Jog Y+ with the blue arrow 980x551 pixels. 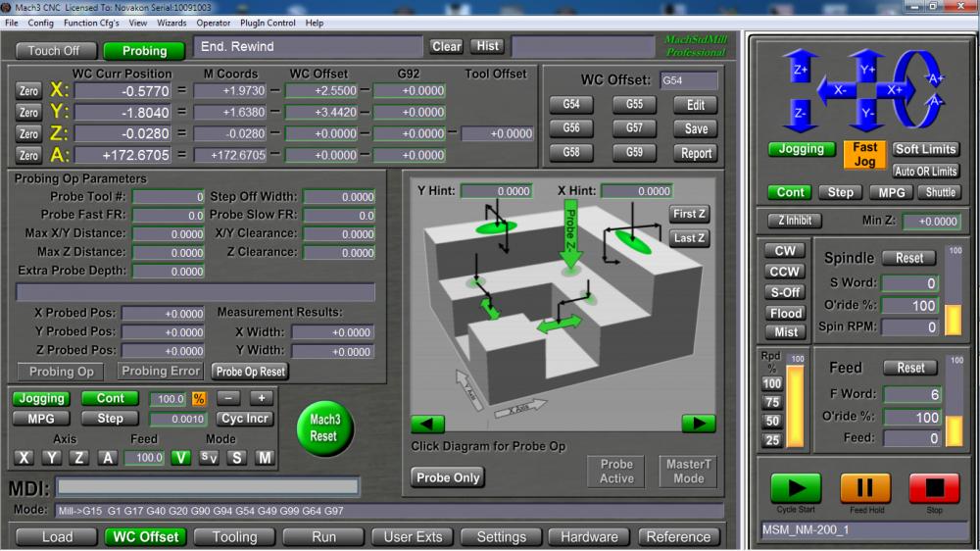(x=866, y=68)
